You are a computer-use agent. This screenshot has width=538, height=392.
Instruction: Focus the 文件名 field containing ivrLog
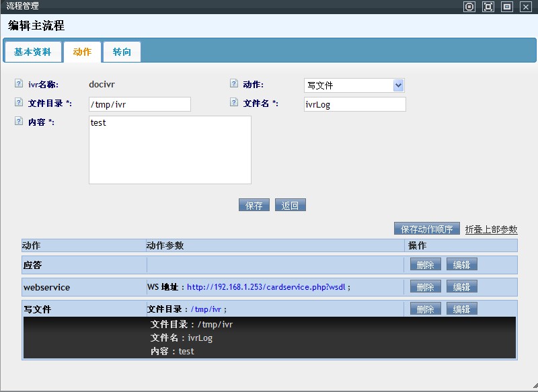(354, 104)
